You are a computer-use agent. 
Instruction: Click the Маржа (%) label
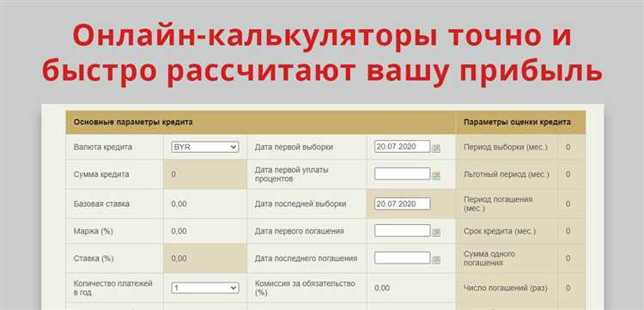click(94, 231)
